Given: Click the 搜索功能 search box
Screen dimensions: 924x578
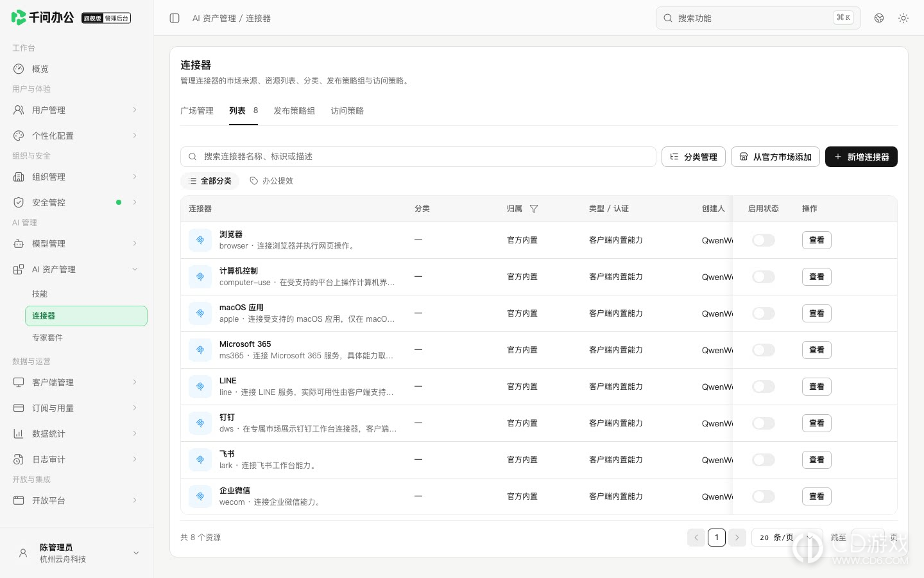Looking at the screenshot, I should pos(758,18).
